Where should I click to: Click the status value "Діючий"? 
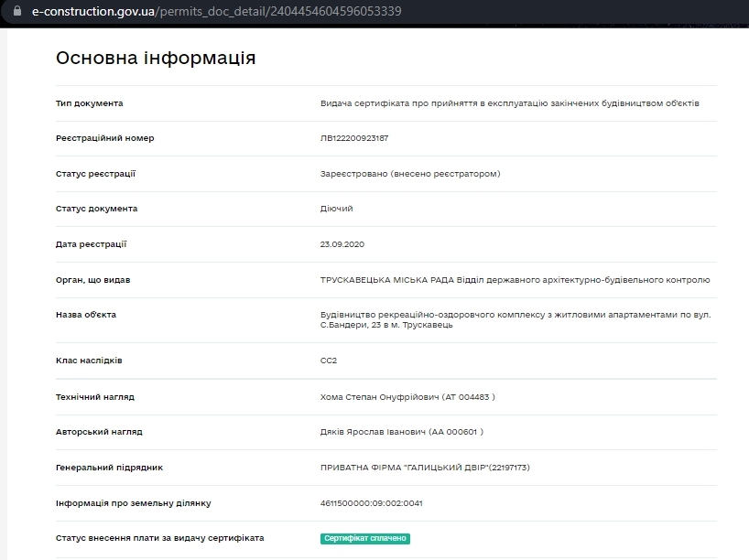tap(337, 209)
